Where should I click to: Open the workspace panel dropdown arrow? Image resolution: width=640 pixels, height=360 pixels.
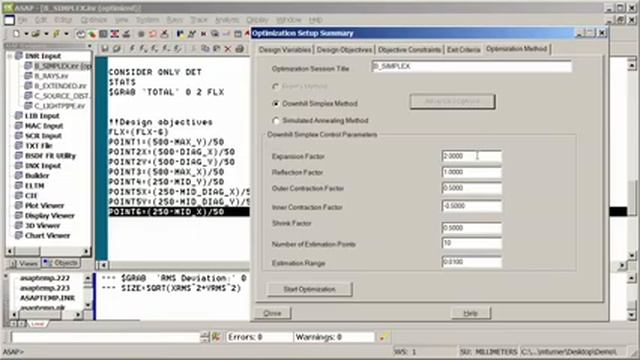tap(89, 46)
